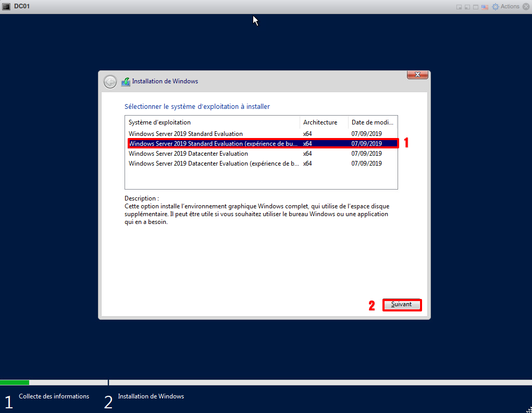Select Windows Server 2019 Datacenter Evaluation
Viewport: 532px width, 413px height.
pyautogui.click(x=188, y=154)
